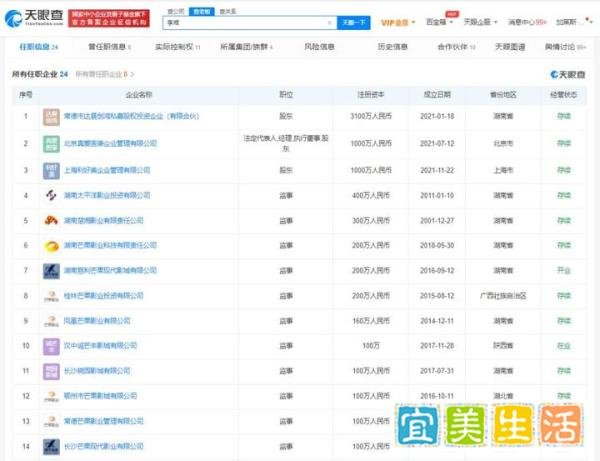Switch to the 天眼图谱 tab
The width and height of the screenshot is (600, 461).
(x=510, y=47)
